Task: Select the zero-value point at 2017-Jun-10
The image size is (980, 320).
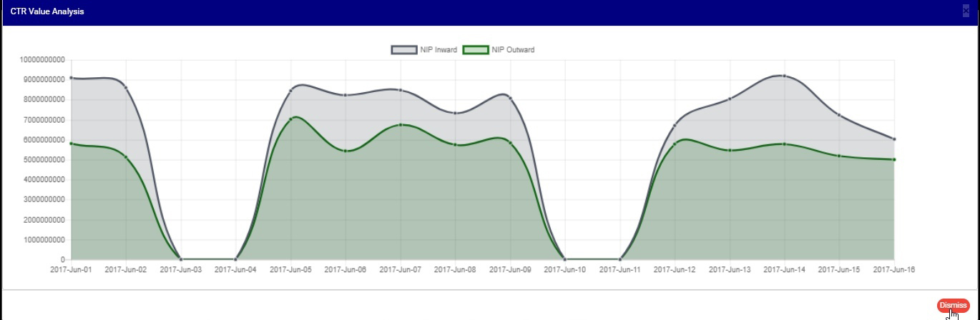Action: coord(565,259)
